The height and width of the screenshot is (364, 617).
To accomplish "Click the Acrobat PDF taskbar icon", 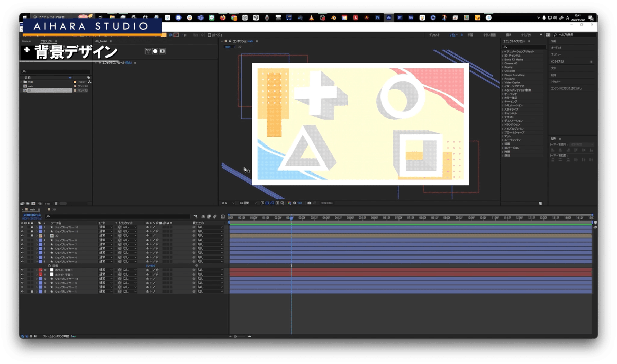I will coord(355,17).
